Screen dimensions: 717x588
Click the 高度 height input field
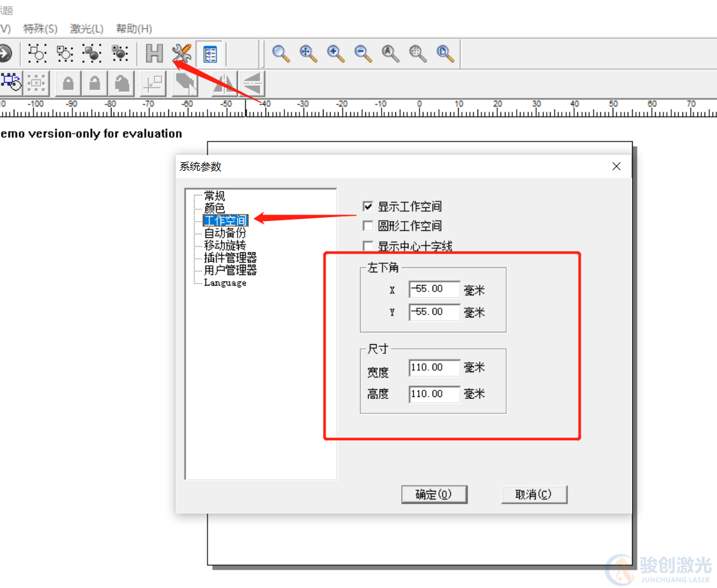coord(435,394)
